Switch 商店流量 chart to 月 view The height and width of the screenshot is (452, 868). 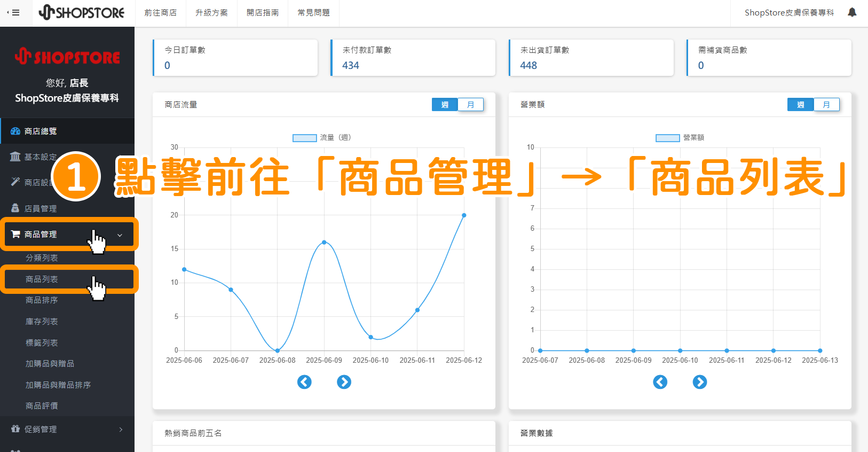471,105
